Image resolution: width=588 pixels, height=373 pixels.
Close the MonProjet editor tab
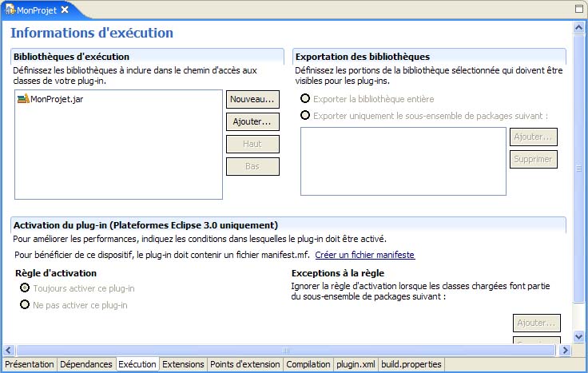(66, 10)
